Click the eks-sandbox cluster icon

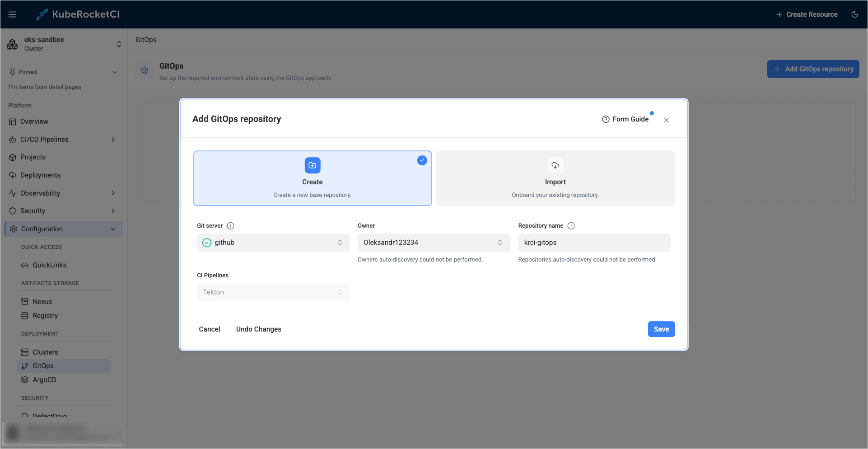[13, 44]
